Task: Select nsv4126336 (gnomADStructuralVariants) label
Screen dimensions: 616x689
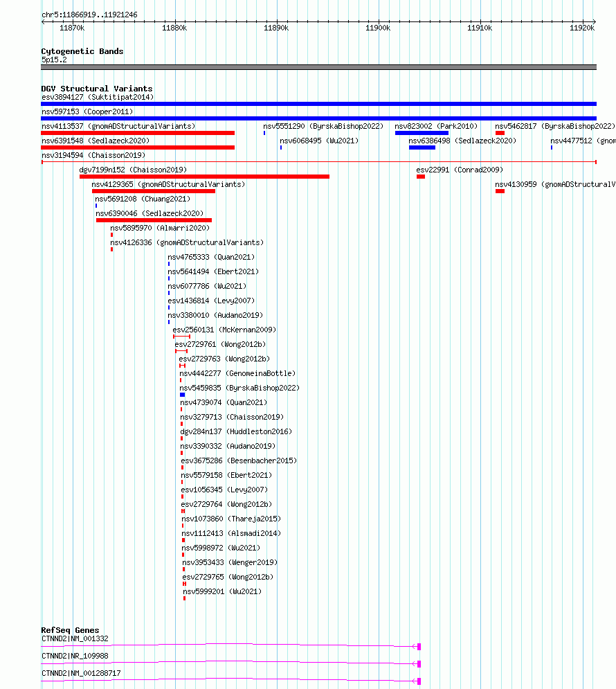Action: (x=187, y=242)
